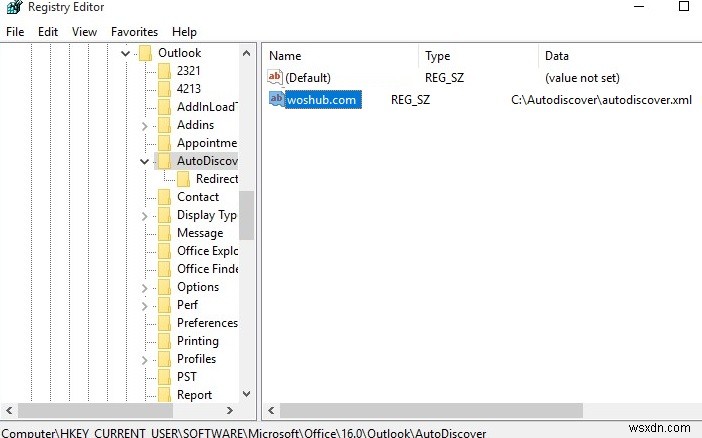702x438 pixels.
Task: Click the Perf folder icon
Action: pyautogui.click(x=164, y=305)
